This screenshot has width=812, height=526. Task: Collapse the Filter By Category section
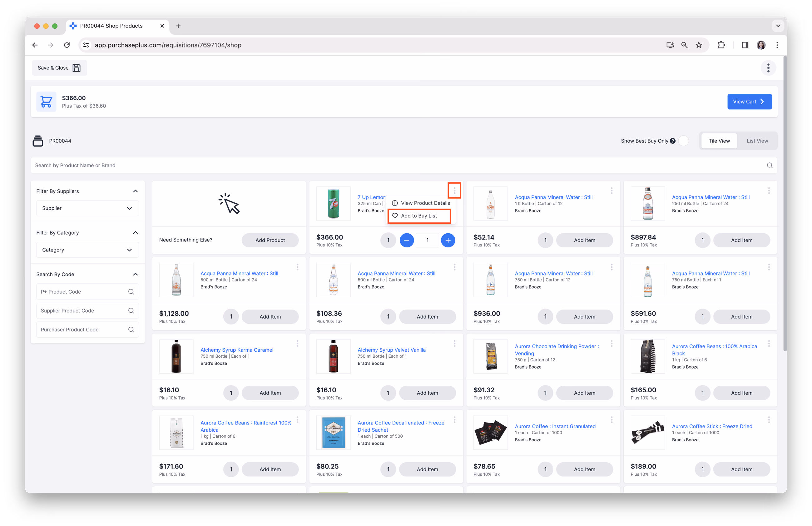pyautogui.click(x=136, y=233)
